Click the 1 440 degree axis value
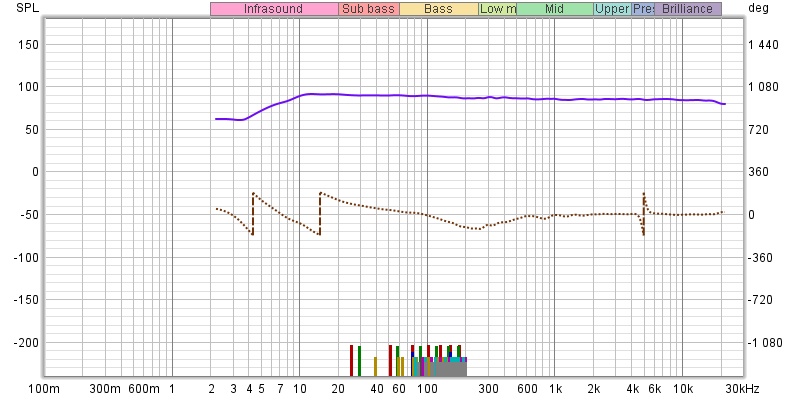Viewport: 800px width, 400px height. click(763, 45)
